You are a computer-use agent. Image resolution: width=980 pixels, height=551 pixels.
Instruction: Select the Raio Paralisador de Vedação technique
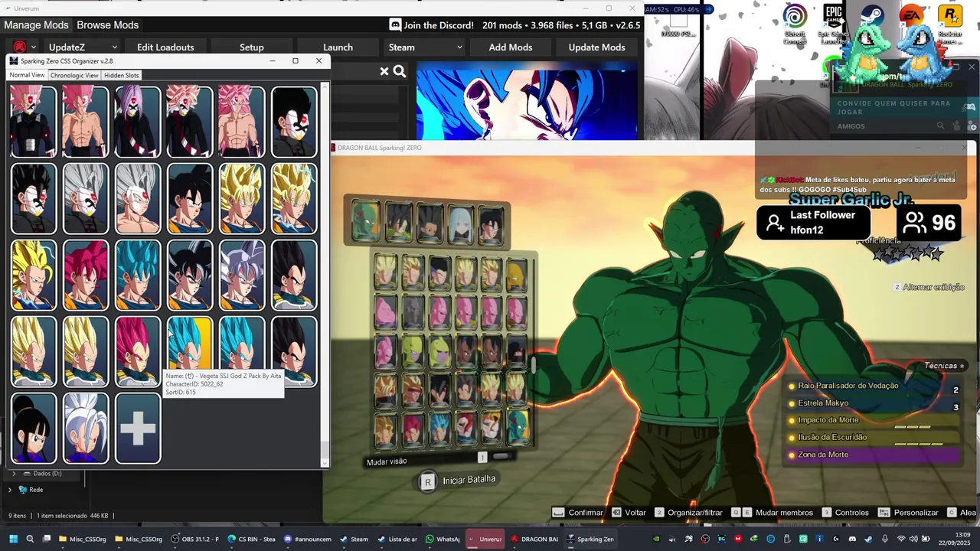874,386
